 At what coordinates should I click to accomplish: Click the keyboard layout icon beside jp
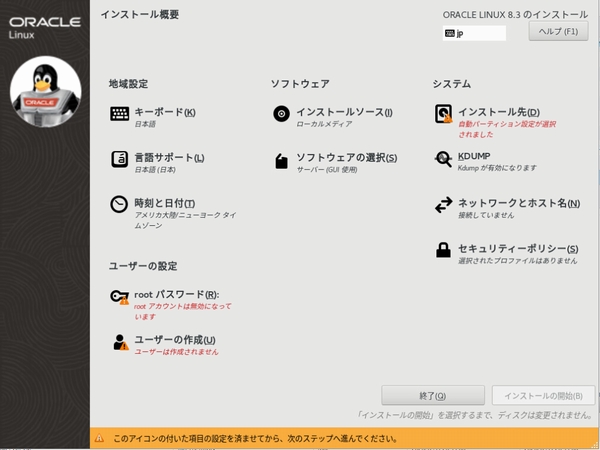(450, 33)
